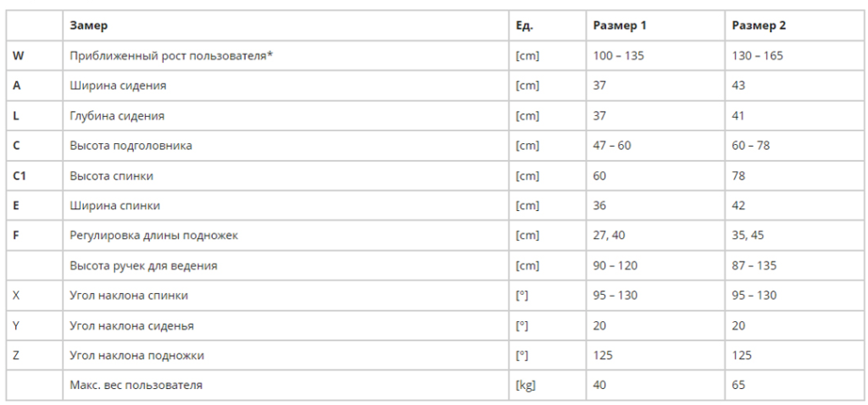Image resolution: width=868 pixels, height=405 pixels.
Task: Click the 'Размер 1' column header
Action: coord(620,25)
